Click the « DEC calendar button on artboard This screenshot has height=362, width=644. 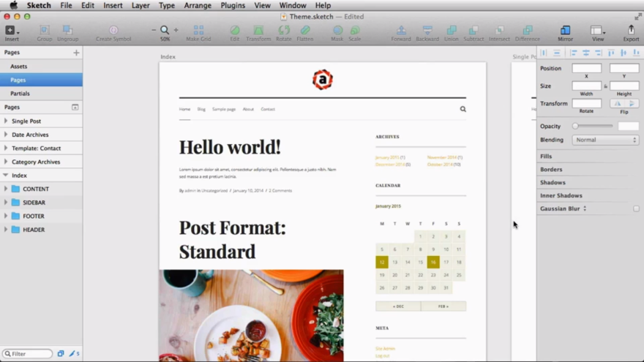pyautogui.click(x=398, y=306)
